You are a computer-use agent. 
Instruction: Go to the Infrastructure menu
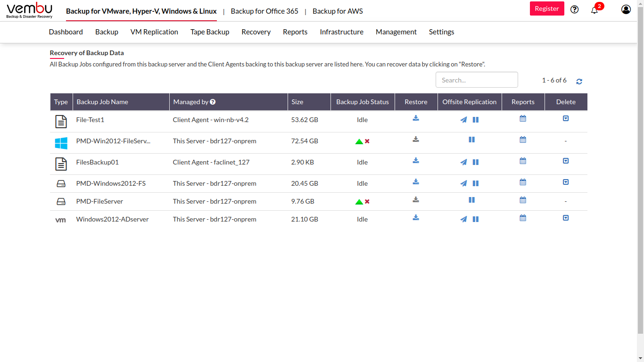(342, 32)
